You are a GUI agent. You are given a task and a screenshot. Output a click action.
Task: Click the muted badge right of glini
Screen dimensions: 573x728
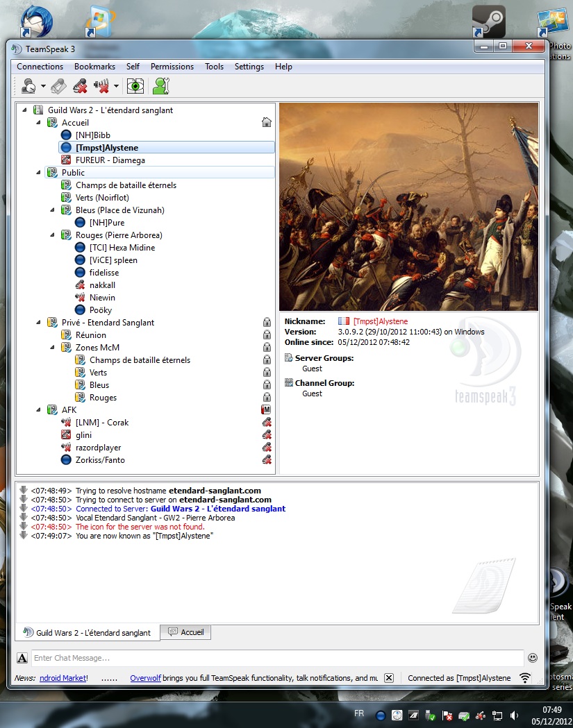(267, 435)
